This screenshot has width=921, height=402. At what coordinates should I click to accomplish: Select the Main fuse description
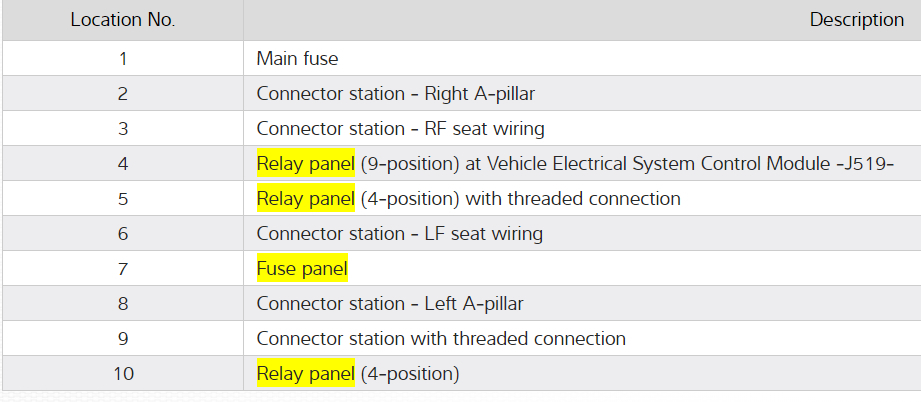pos(297,59)
